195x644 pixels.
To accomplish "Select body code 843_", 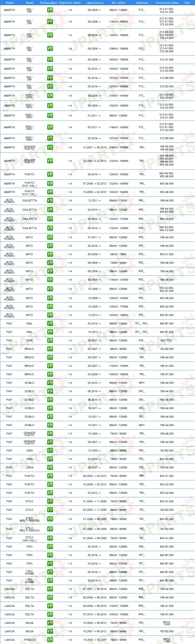I will (142, 640).
